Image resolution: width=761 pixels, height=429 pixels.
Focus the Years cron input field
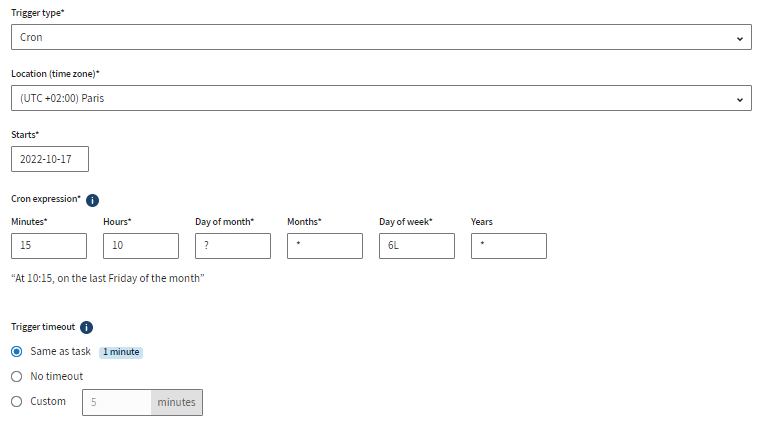pyautogui.click(x=509, y=246)
